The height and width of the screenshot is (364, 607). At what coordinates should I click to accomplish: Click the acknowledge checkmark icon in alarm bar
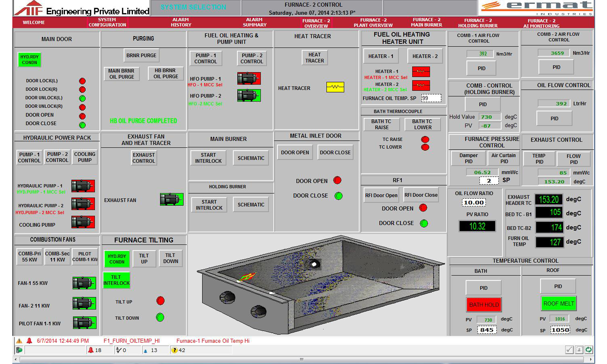click(569, 350)
